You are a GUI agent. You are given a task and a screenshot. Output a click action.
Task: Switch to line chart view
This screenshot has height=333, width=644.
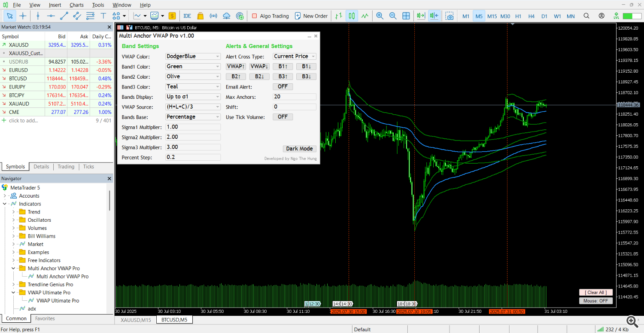point(365,16)
